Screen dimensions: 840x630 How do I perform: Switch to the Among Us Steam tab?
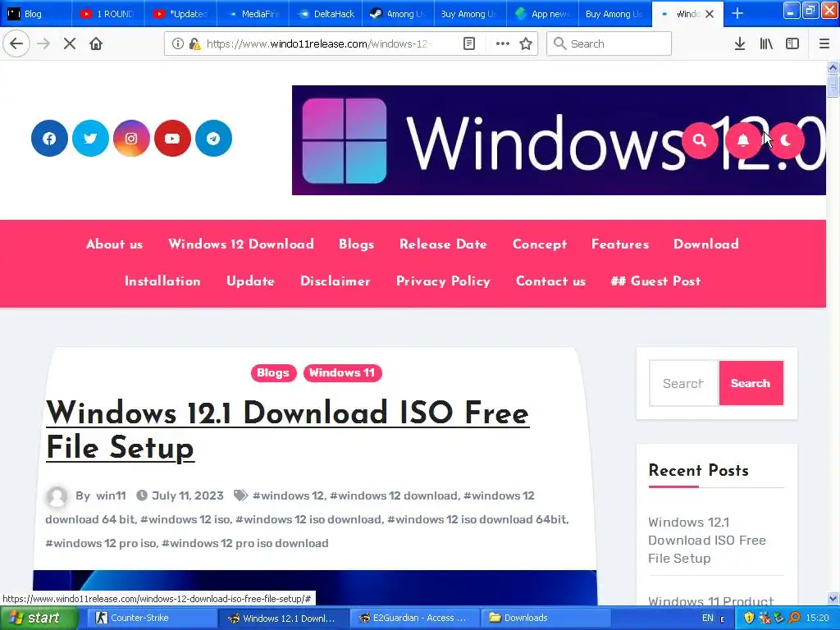pos(398,14)
